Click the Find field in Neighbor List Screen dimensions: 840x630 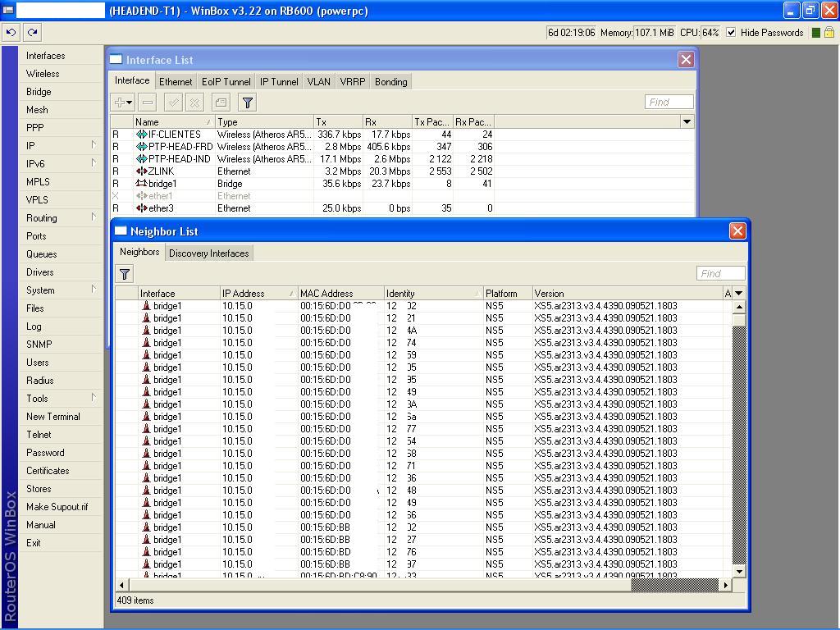click(x=720, y=273)
